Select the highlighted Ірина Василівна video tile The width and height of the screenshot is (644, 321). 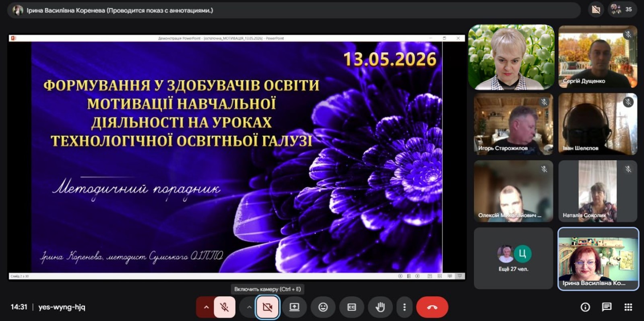pyautogui.click(x=598, y=259)
